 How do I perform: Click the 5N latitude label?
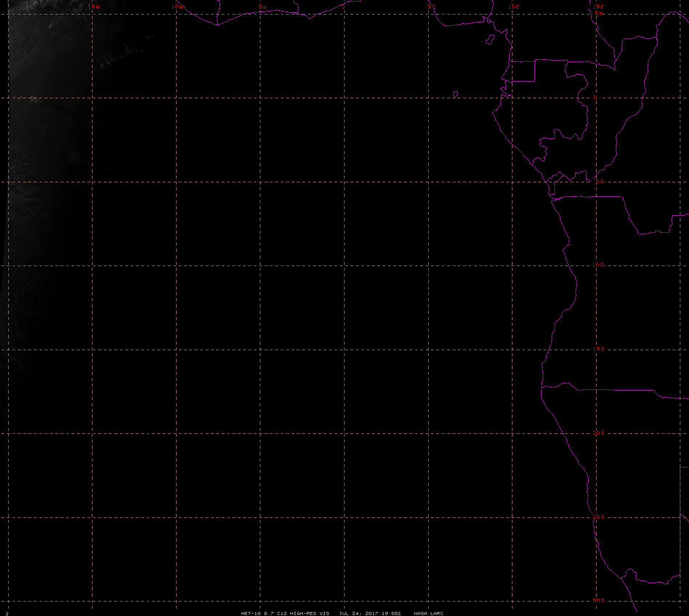click(x=599, y=13)
